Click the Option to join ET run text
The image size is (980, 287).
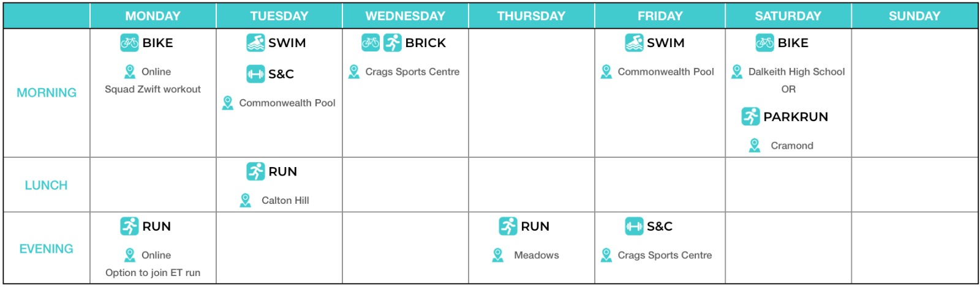pos(153,273)
